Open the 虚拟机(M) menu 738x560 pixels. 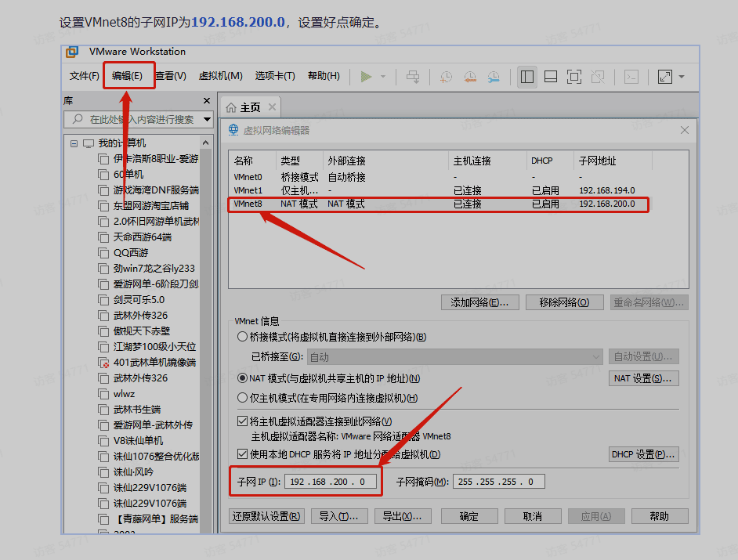[220, 76]
